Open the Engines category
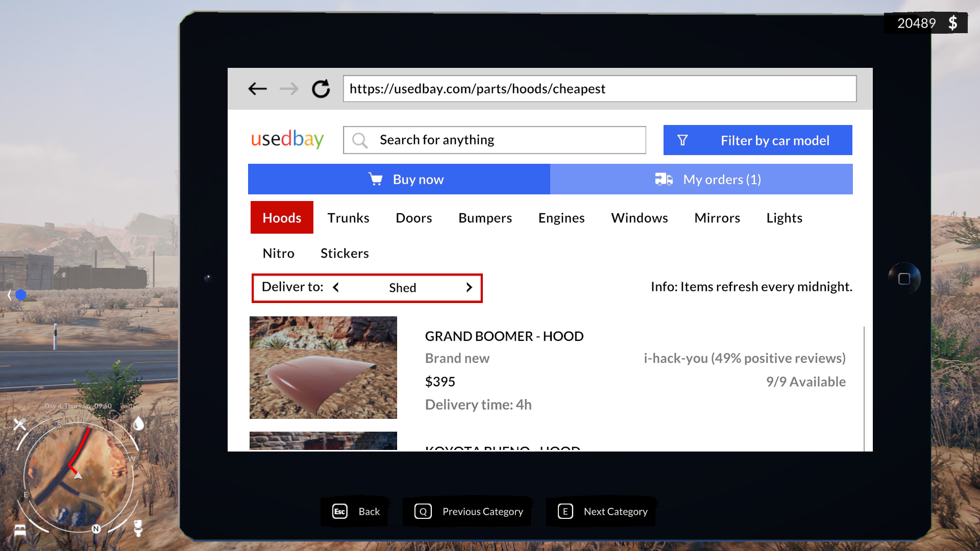The height and width of the screenshot is (551, 980). tap(561, 218)
